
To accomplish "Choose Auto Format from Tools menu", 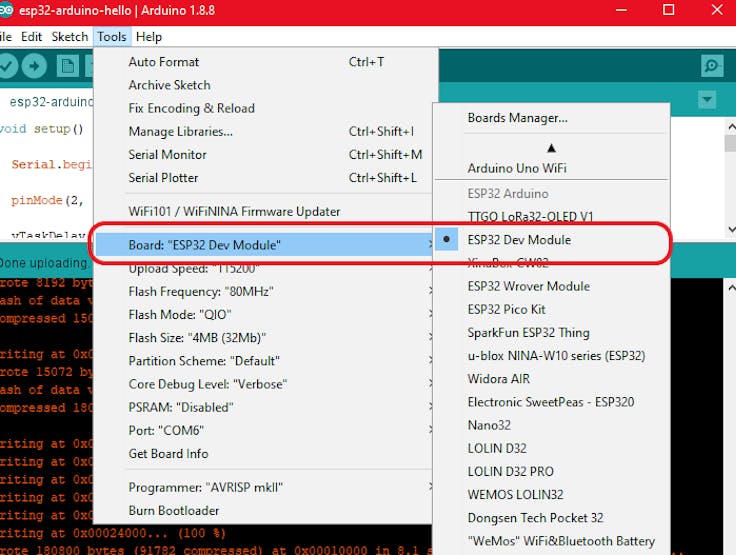I will point(265,62).
